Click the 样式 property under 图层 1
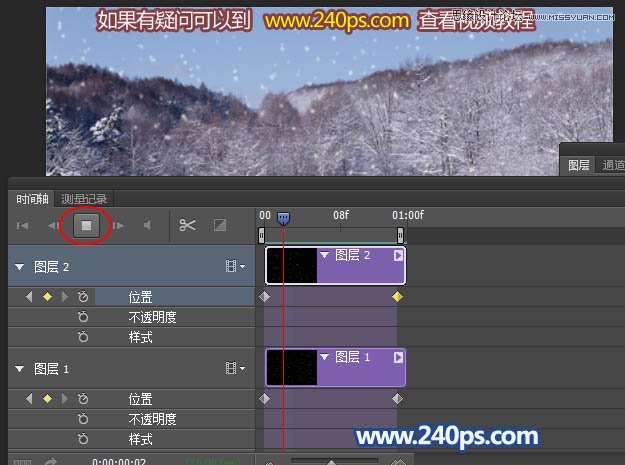This screenshot has width=625, height=465. click(x=140, y=439)
